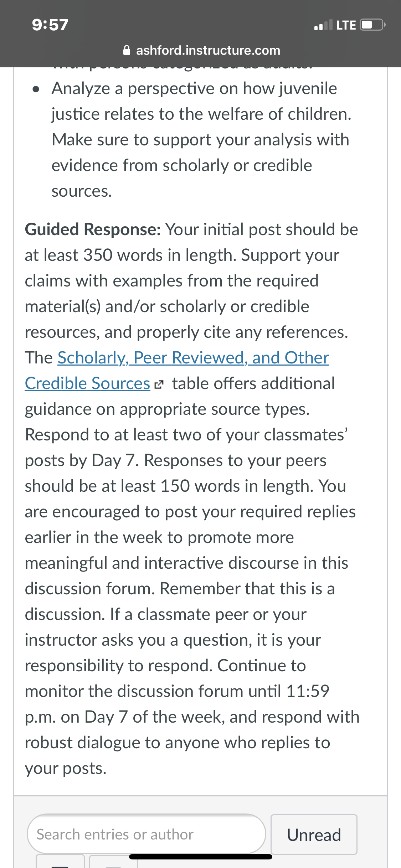Screen dimensions: 401x868
Task: Click the Guided Response bold heading
Action: [x=93, y=229]
